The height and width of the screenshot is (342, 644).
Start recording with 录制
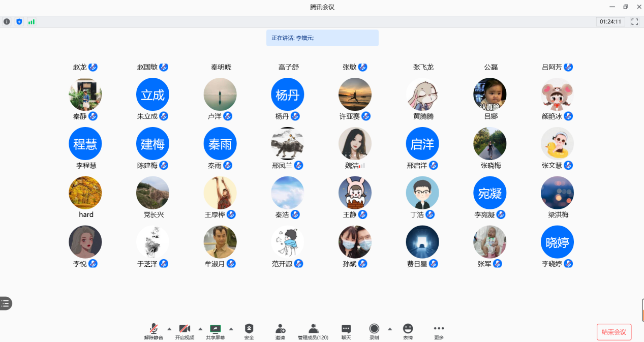pos(374,331)
